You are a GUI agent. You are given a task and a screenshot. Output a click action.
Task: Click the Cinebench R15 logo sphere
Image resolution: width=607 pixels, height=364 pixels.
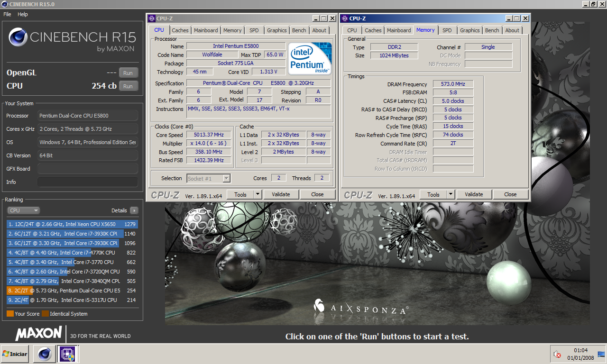18,36
